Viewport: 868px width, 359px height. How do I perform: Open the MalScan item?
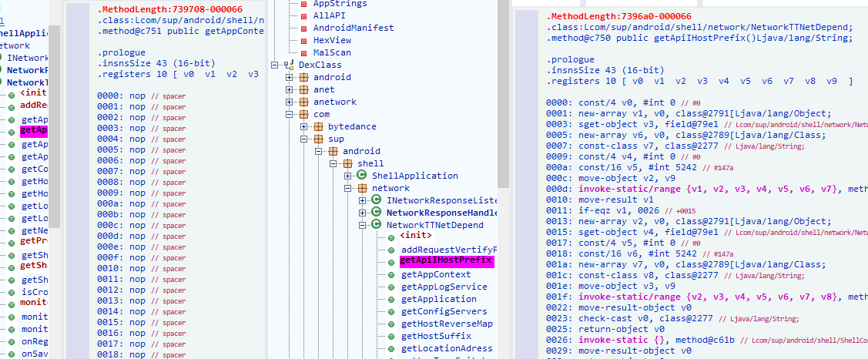pyautogui.click(x=332, y=52)
